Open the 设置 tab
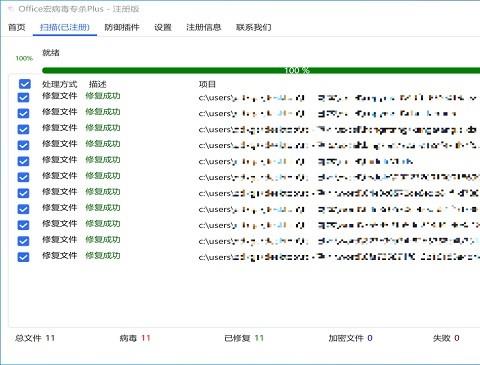The image size is (480, 365). 163,27
